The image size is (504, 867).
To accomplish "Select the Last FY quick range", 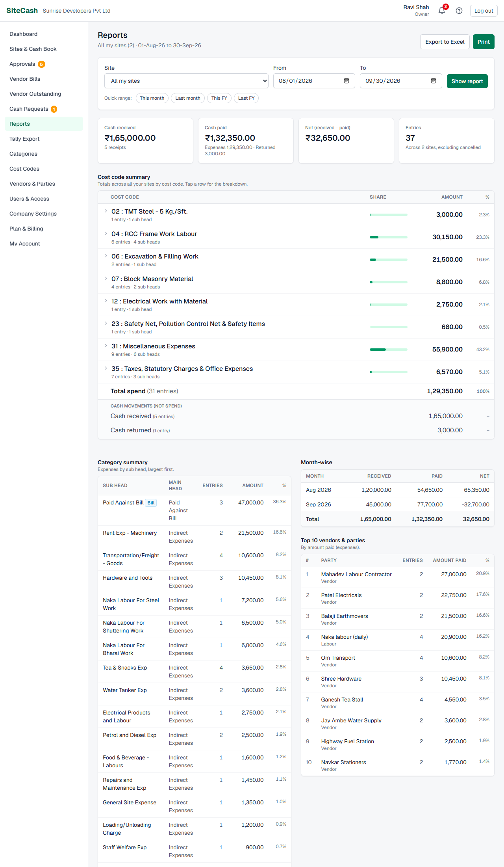I will (246, 98).
